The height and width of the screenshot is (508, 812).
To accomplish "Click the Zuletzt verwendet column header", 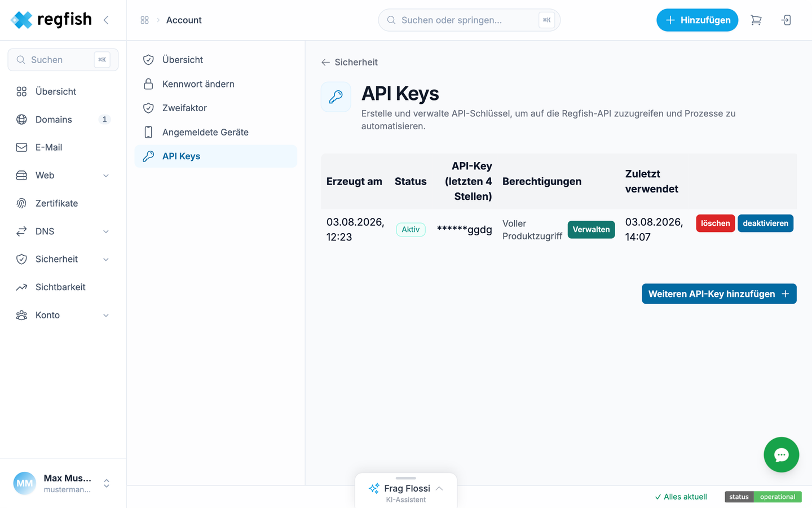I will tap(652, 181).
